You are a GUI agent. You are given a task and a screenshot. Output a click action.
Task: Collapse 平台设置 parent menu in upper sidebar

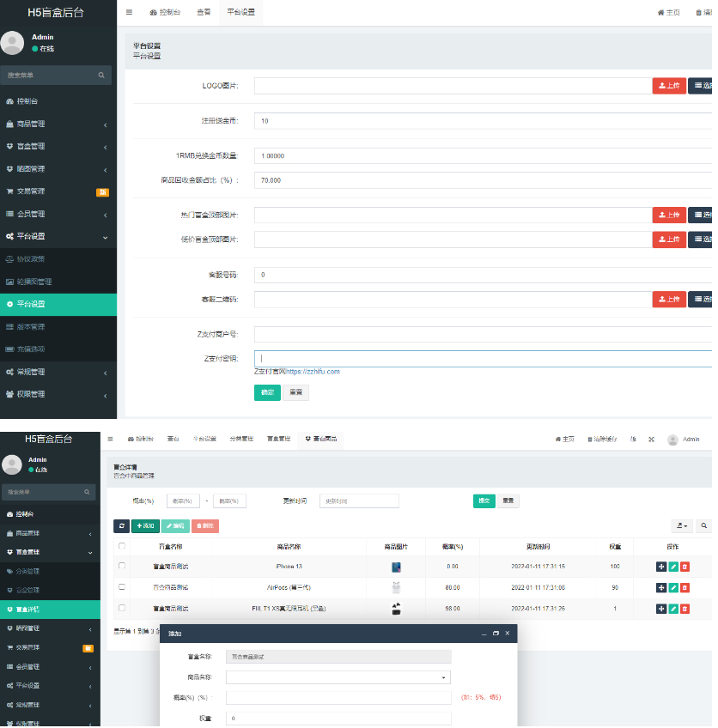(58, 236)
